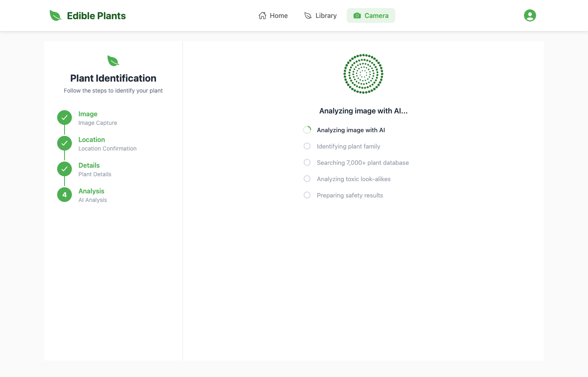588x377 pixels.
Task: Select the Analyzing toxic look-alikes circle
Action: click(307, 179)
